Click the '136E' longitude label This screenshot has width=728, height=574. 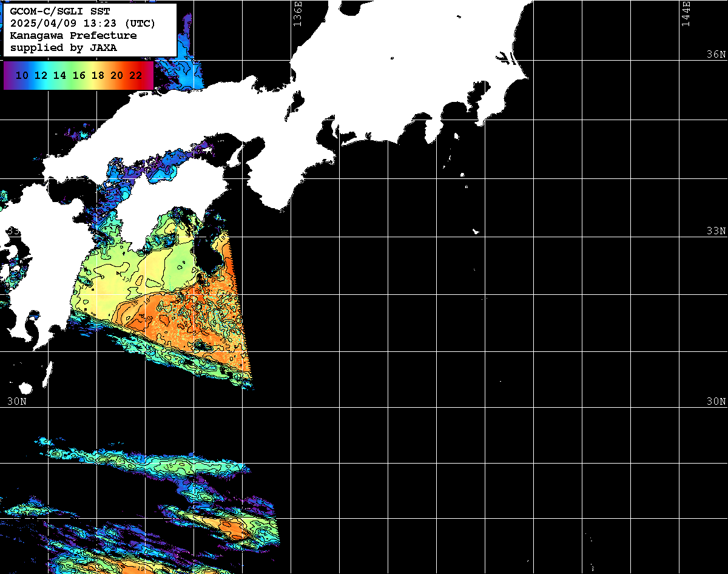[297, 13]
